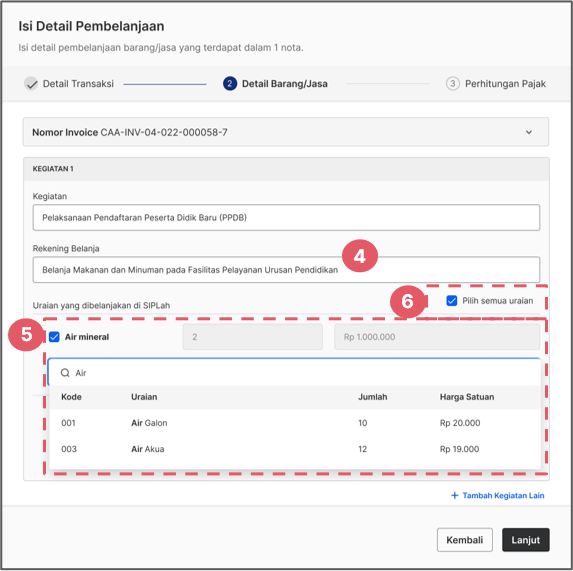573x571 pixels.
Task: Expand the Nomor Invoice chevron
Action: 528,132
